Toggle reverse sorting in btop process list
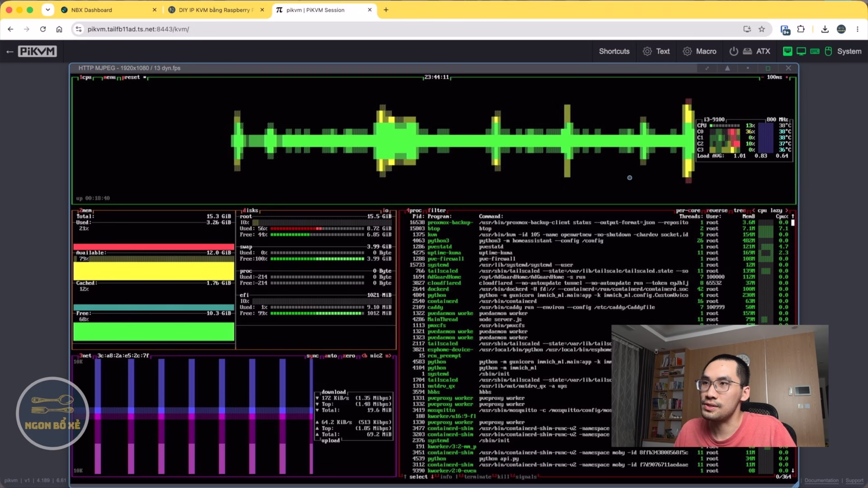The height and width of the screenshot is (488, 868). coord(717,211)
